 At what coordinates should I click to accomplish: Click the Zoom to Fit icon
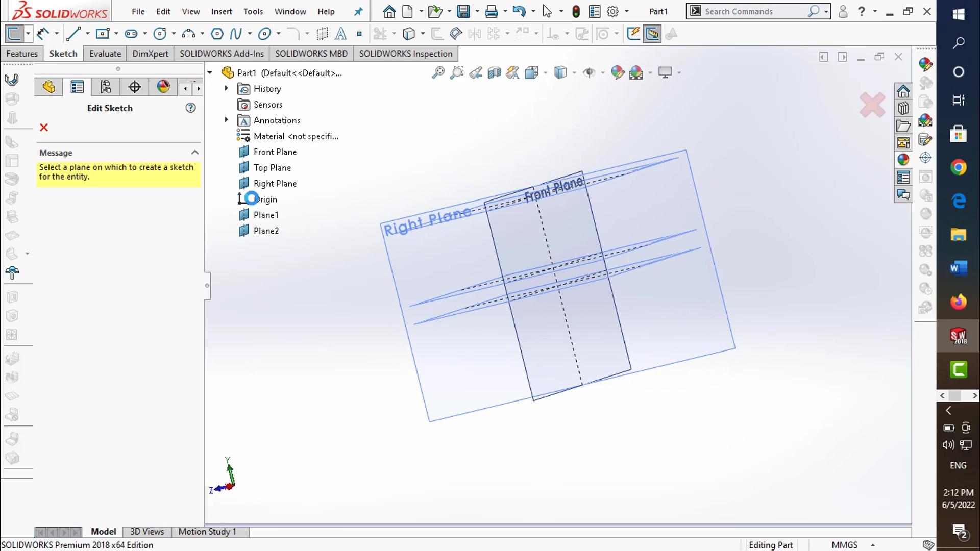click(x=438, y=73)
